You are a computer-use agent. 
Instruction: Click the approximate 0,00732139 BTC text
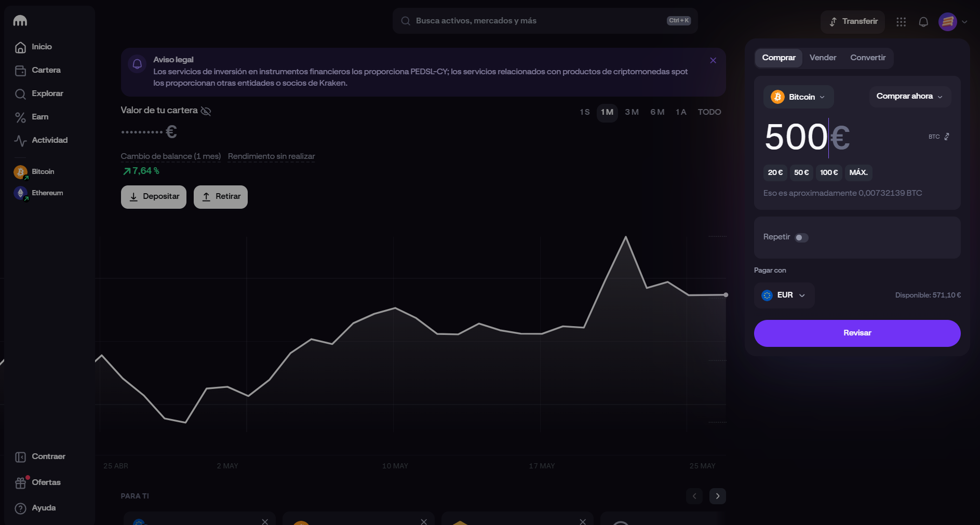point(842,193)
